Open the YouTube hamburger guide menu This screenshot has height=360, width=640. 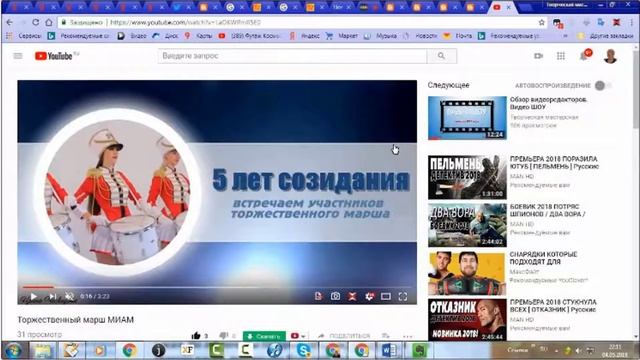coord(18,56)
